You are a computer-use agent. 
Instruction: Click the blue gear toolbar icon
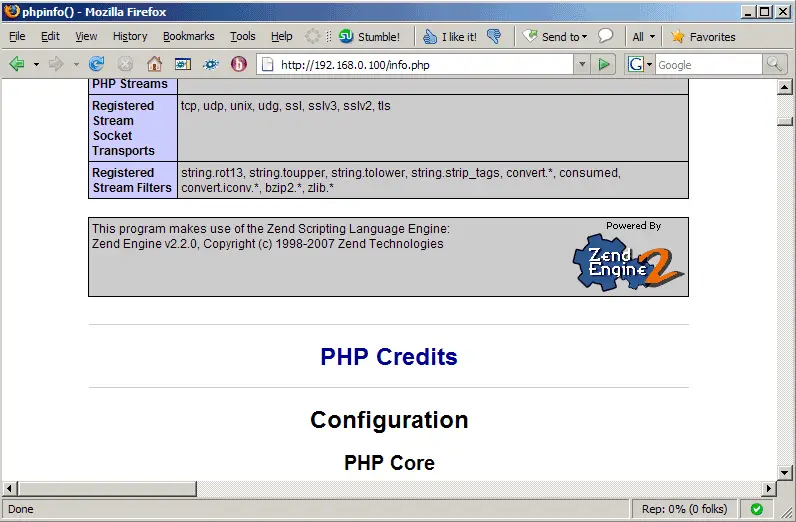[x=211, y=64]
